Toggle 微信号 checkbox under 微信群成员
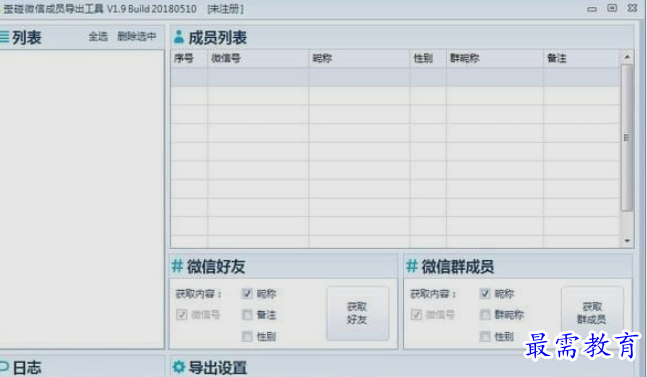This screenshot has height=377, width=647. click(416, 315)
